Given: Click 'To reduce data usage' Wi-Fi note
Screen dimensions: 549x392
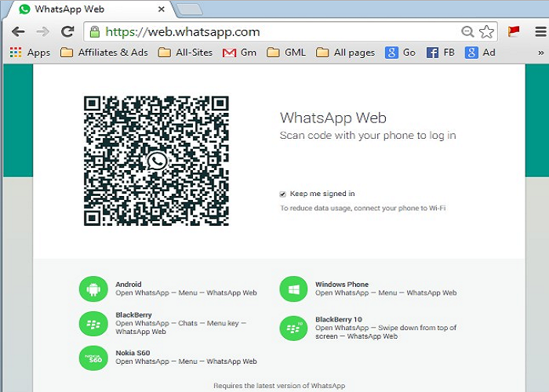Looking at the screenshot, I should point(362,209).
